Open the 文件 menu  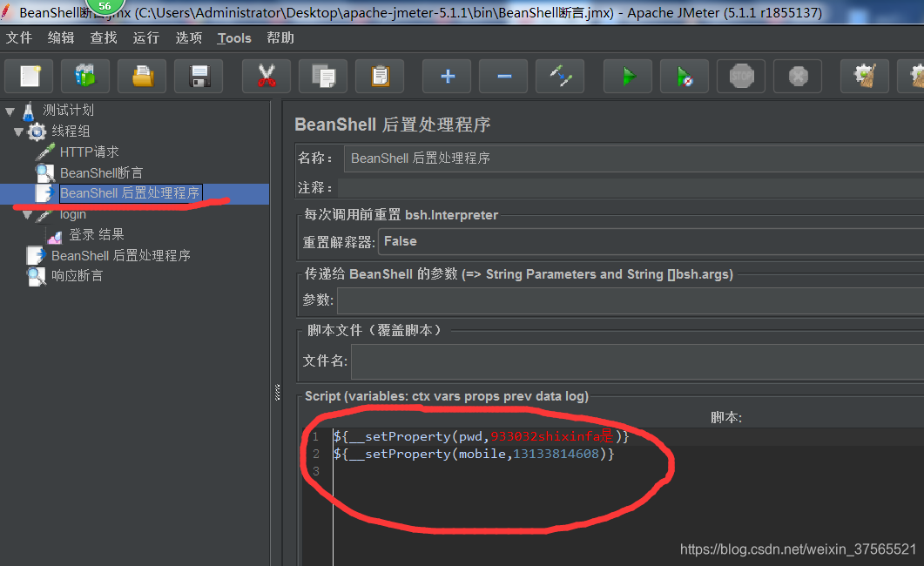click(19, 37)
